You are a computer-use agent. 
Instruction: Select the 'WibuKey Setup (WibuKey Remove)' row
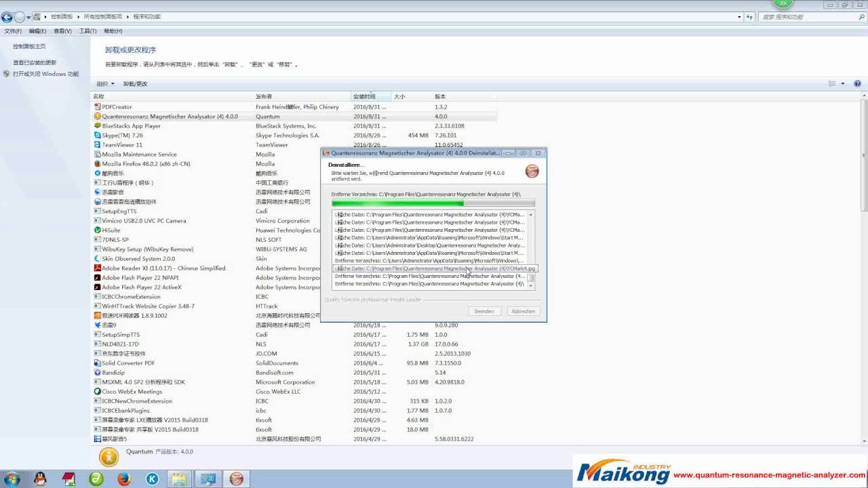pos(294,249)
